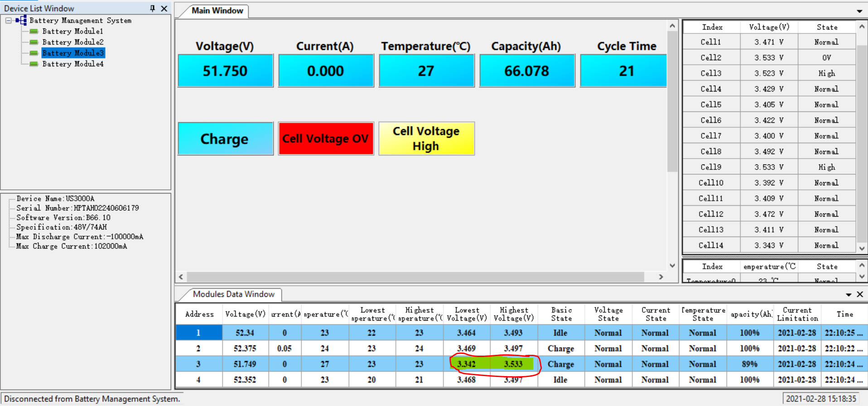Click the red Cell Voltage OV indicator
This screenshot has height=406, width=868.
coord(326,139)
